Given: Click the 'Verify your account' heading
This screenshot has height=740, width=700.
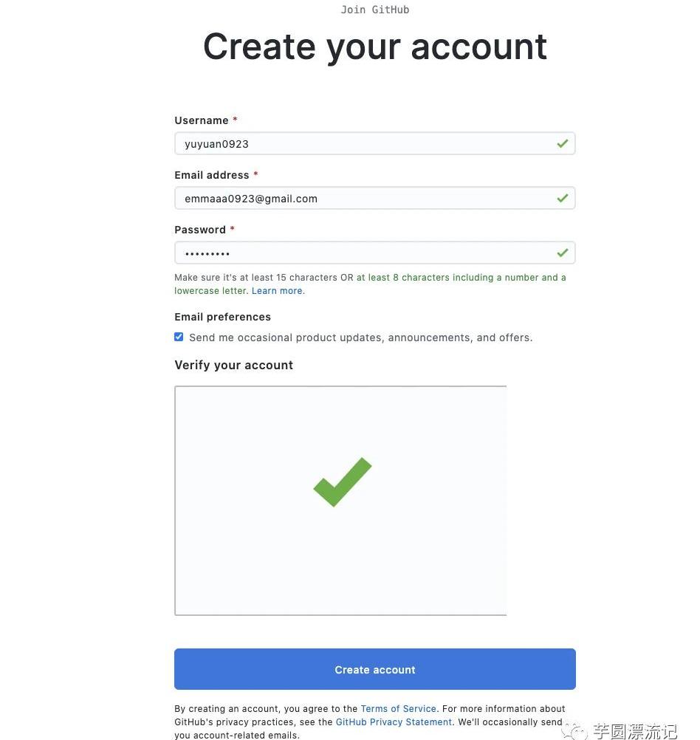Looking at the screenshot, I should coord(233,365).
